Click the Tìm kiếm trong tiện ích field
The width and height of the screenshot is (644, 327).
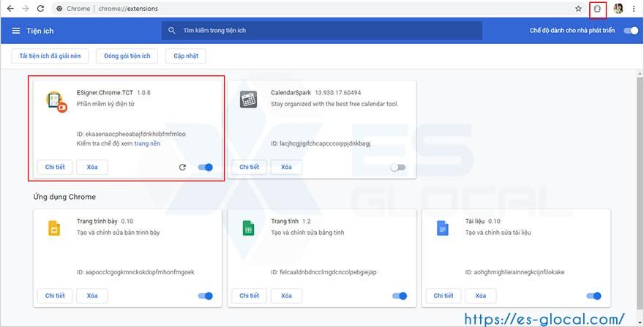pyautogui.click(x=321, y=31)
